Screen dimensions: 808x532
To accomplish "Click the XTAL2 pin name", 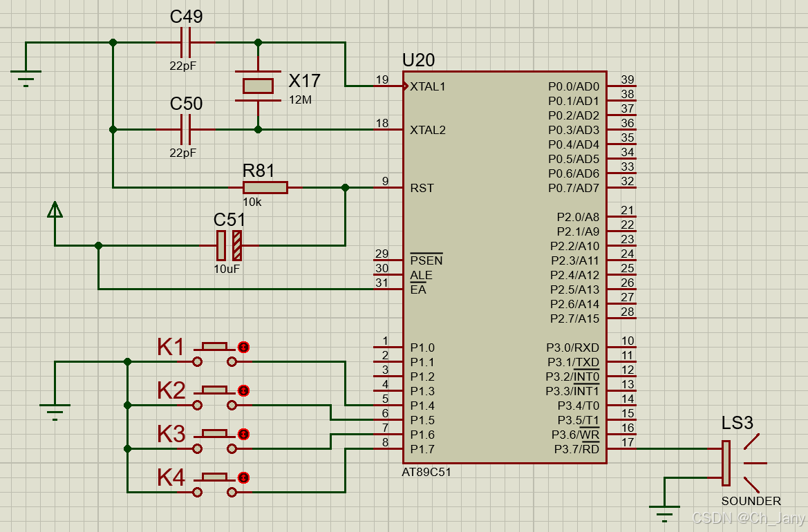I will 428,130.
